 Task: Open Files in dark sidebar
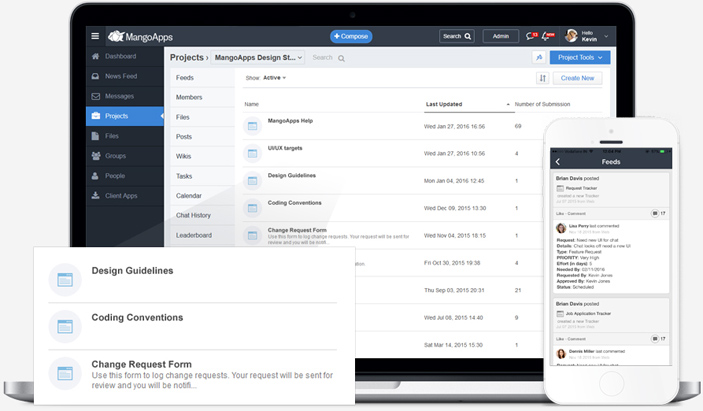125,136
